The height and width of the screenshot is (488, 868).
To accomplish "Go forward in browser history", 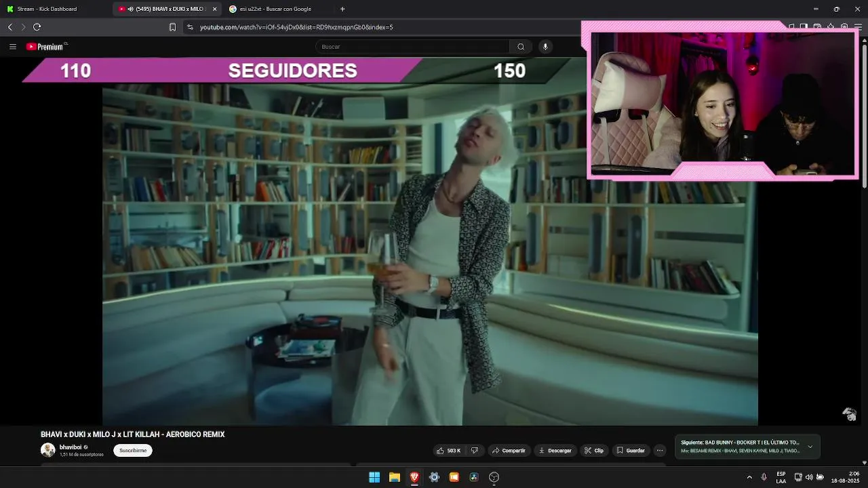I will click(x=23, y=27).
